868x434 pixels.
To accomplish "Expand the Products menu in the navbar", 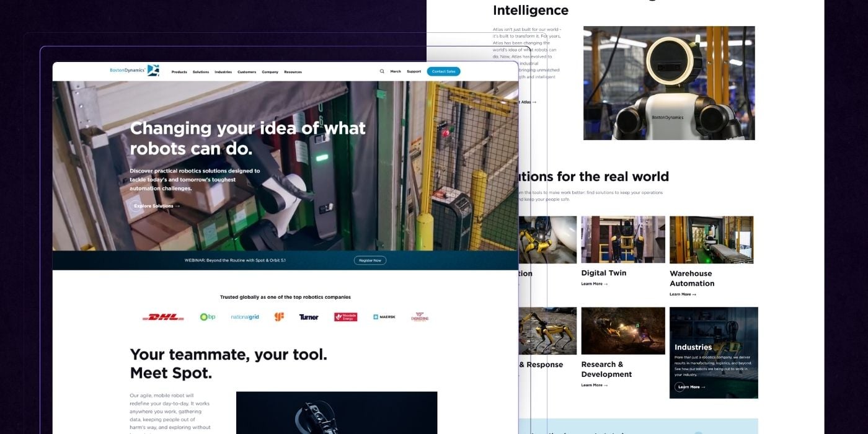I will [x=179, y=72].
